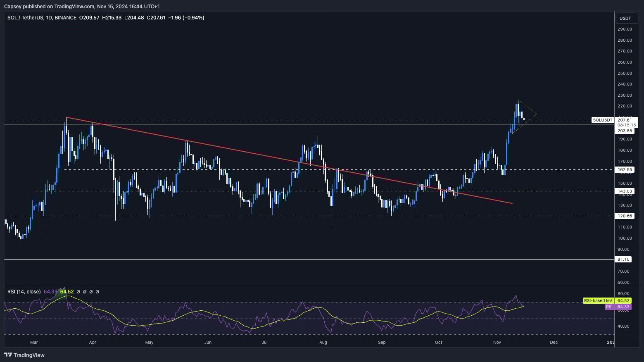Click the first crossed-circle icon in RSI legend

pyautogui.click(x=78, y=291)
